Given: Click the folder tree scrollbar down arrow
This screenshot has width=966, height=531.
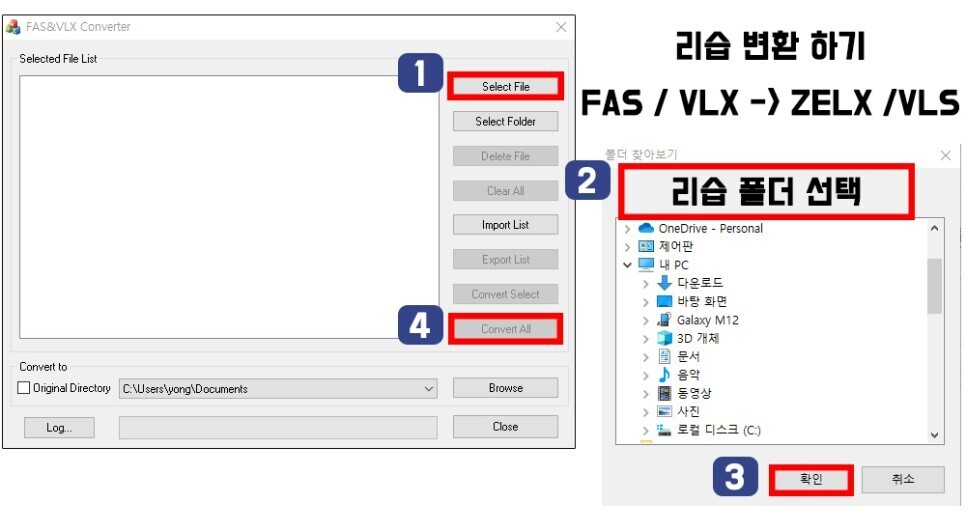Looking at the screenshot, I should point(935,435).
